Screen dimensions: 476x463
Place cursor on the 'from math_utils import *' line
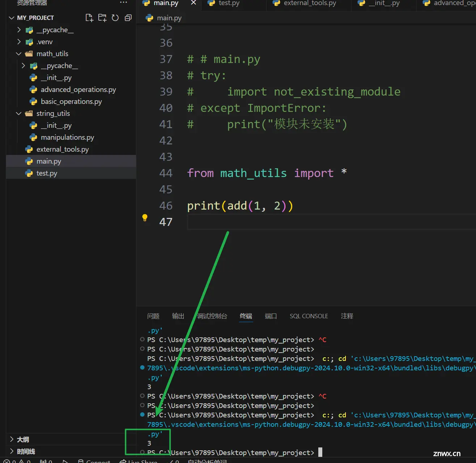pyautogui.click(x=267, y=173)
